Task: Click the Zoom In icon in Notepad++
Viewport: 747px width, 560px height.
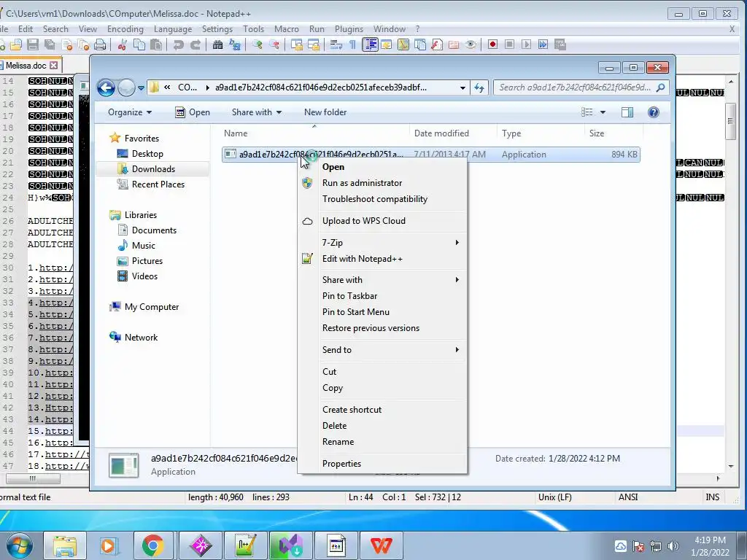Action: click(258, 44)
